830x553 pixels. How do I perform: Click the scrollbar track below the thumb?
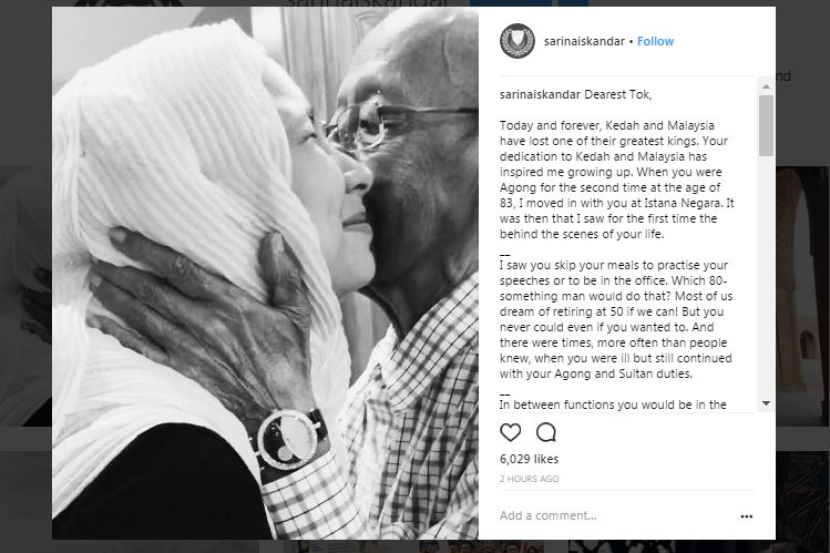766,275
